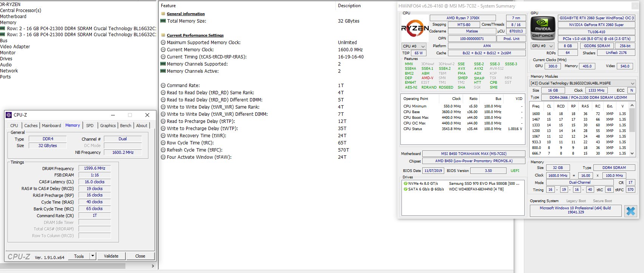
Task: Select the Audio tree item
Action: pos(6,65)
